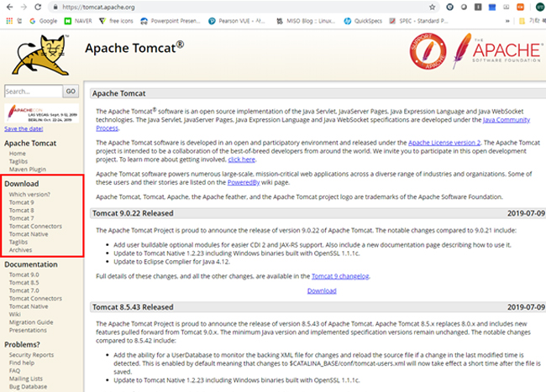Expand the bookmarks overflow chevron

tap(507, 21)
